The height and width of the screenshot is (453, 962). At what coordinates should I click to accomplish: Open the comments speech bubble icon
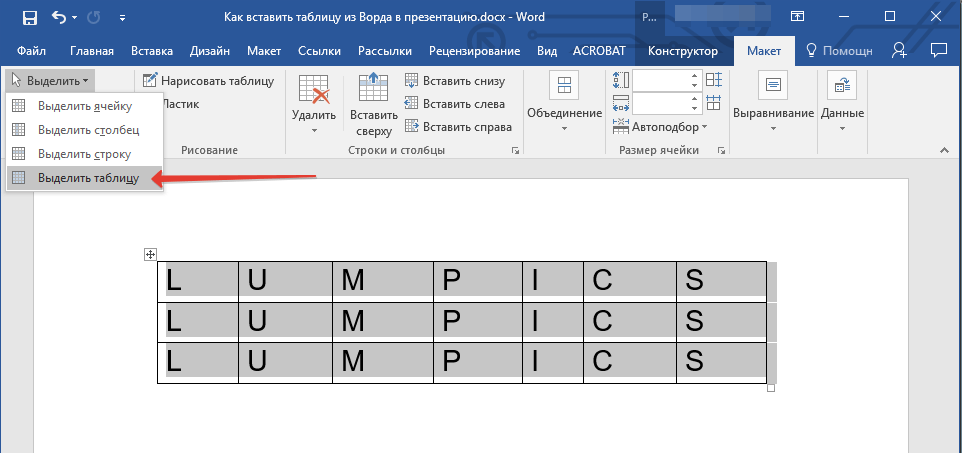(x=938, y=50)
